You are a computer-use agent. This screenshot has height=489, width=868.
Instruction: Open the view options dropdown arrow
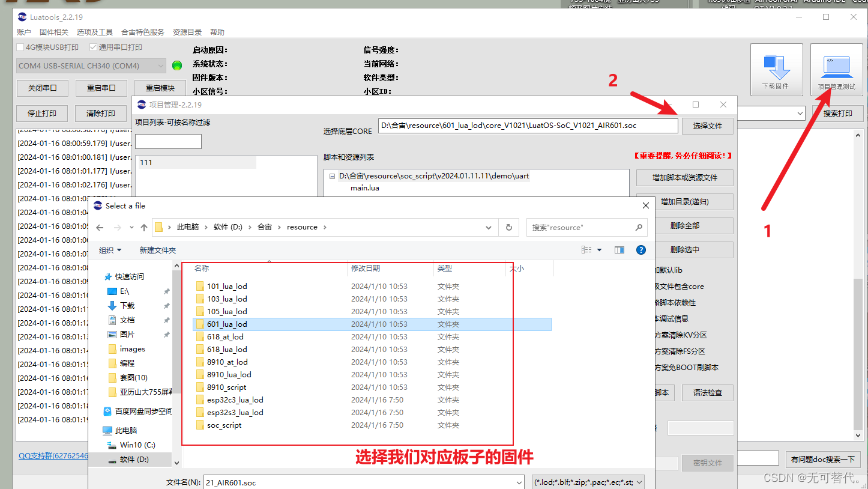(x=600, y=250)
